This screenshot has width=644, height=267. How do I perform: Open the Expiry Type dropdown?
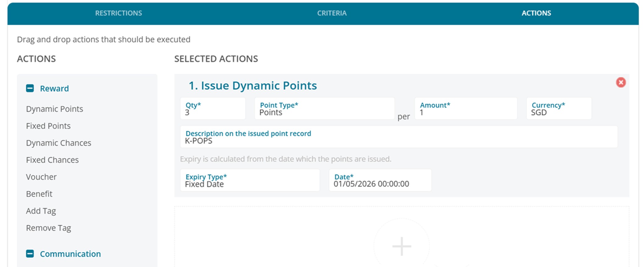pyautogui.click(x=250, y=180)
